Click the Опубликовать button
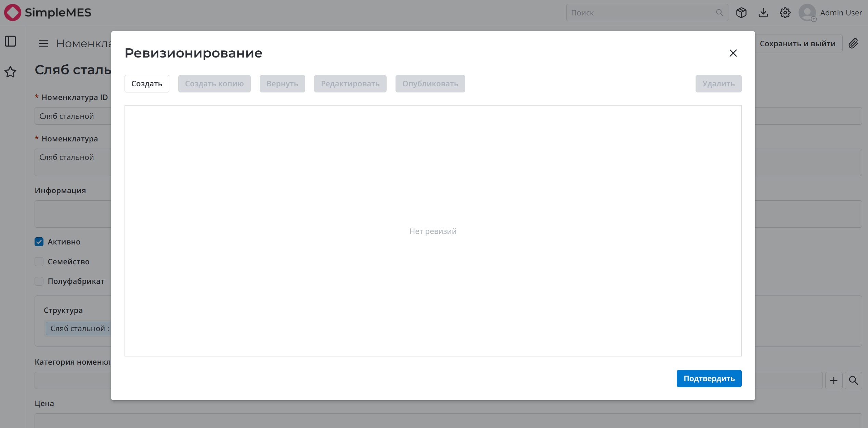The height and width of the screenshot is (428, 868). [x=430, y=84]
